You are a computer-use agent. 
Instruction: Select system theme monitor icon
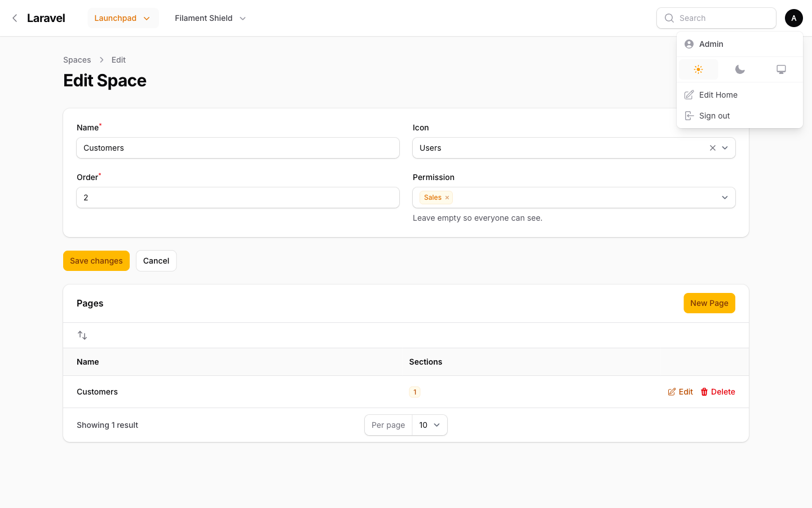click(781, 69)
